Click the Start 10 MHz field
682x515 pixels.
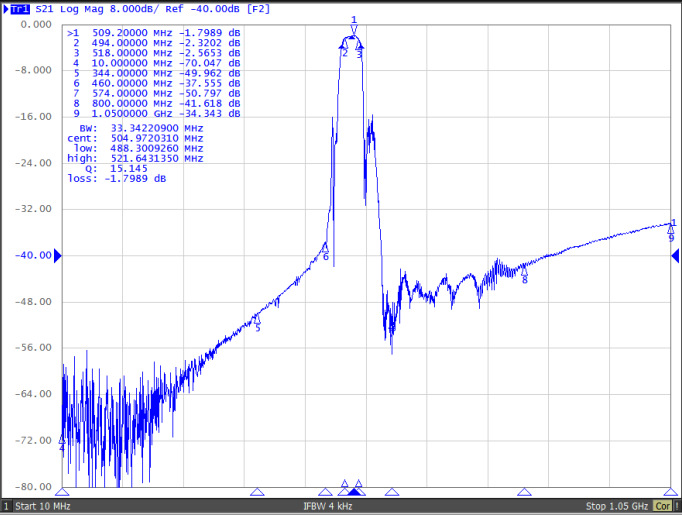pyautogui.click(x=46, y=506)
